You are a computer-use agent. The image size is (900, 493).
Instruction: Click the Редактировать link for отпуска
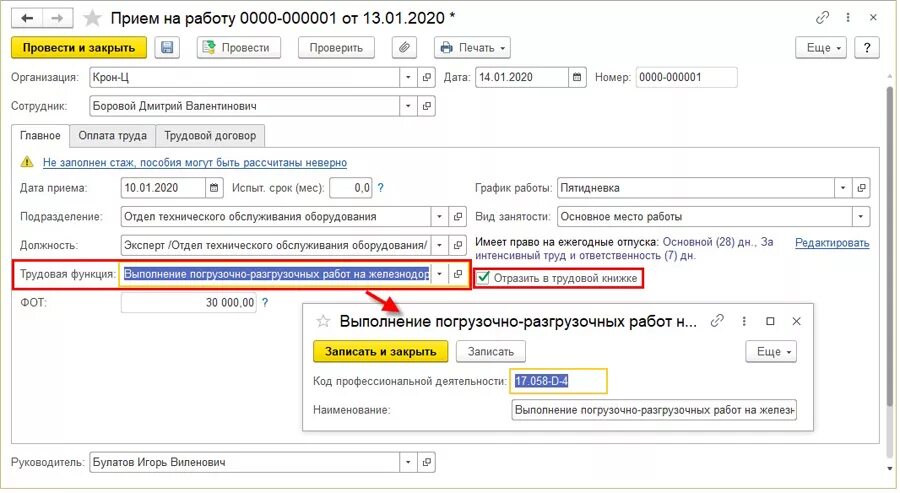tap(832, 243)
